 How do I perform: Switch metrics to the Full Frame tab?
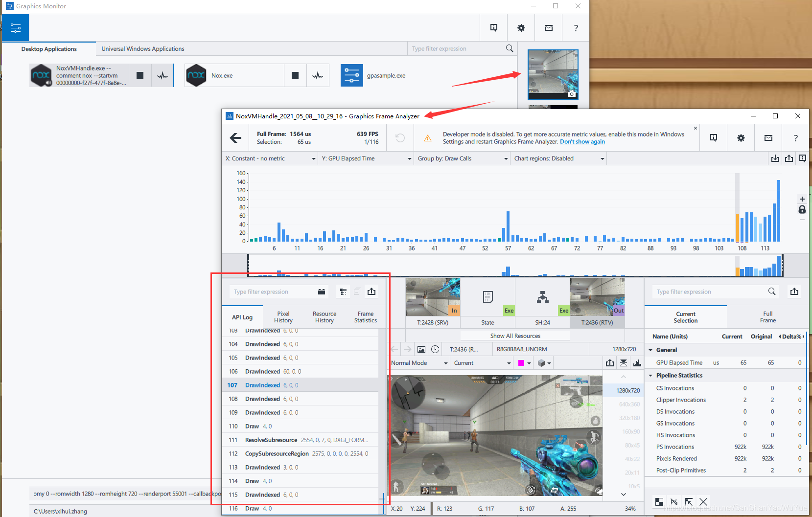tap(768, 317)
